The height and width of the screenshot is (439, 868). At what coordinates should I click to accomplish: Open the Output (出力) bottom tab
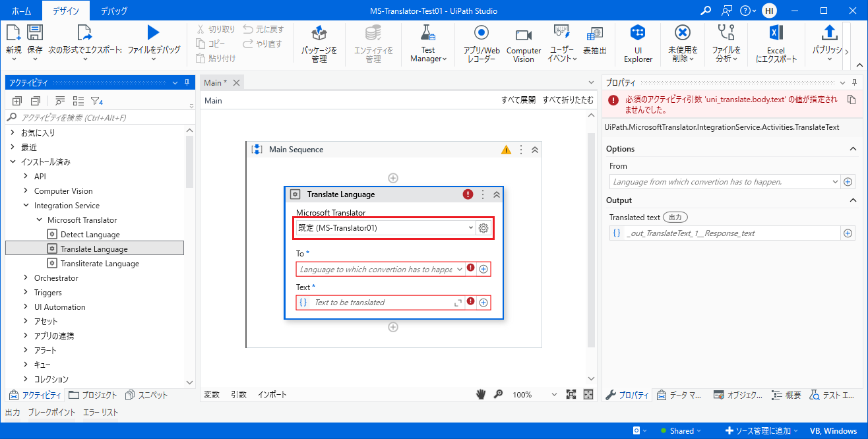(13, 413)
